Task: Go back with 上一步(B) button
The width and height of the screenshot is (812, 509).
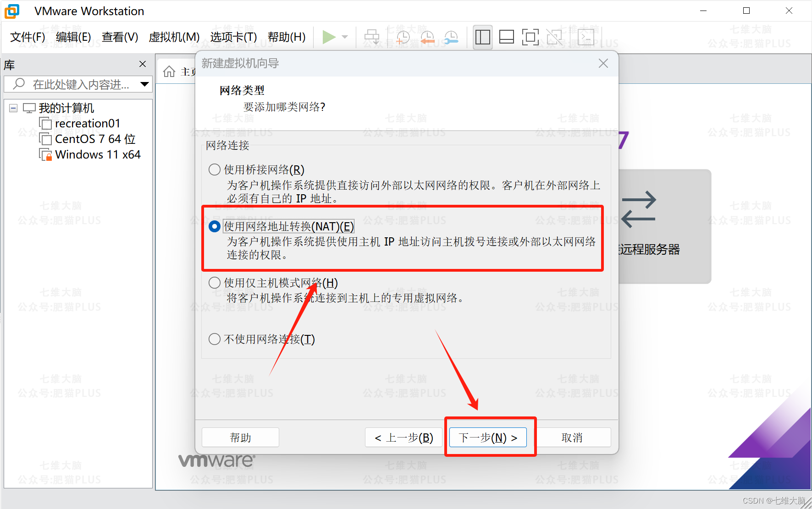Action: [403, 438]
